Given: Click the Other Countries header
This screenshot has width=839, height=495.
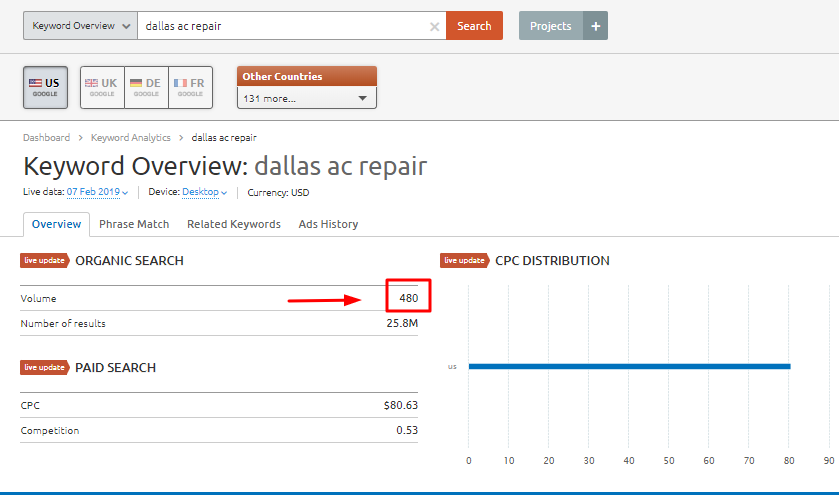Looking at the screenshot, I should (307, 77).
